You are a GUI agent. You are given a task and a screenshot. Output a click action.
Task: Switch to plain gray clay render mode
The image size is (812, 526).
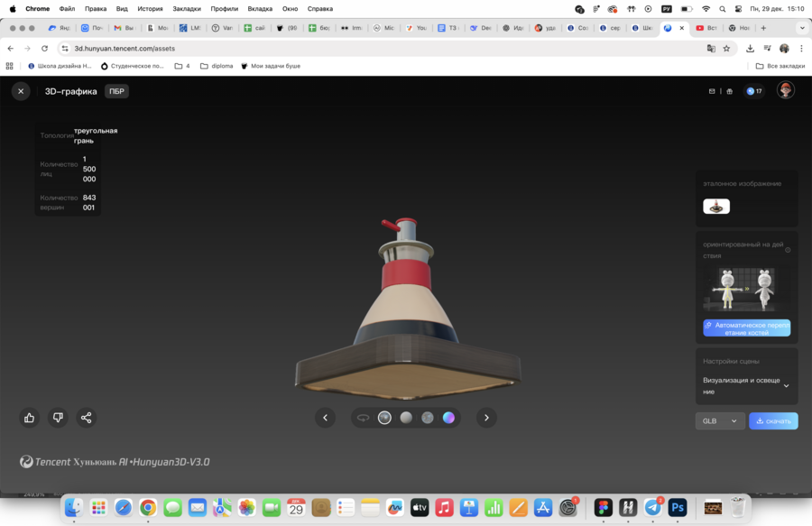click(406, 418)
